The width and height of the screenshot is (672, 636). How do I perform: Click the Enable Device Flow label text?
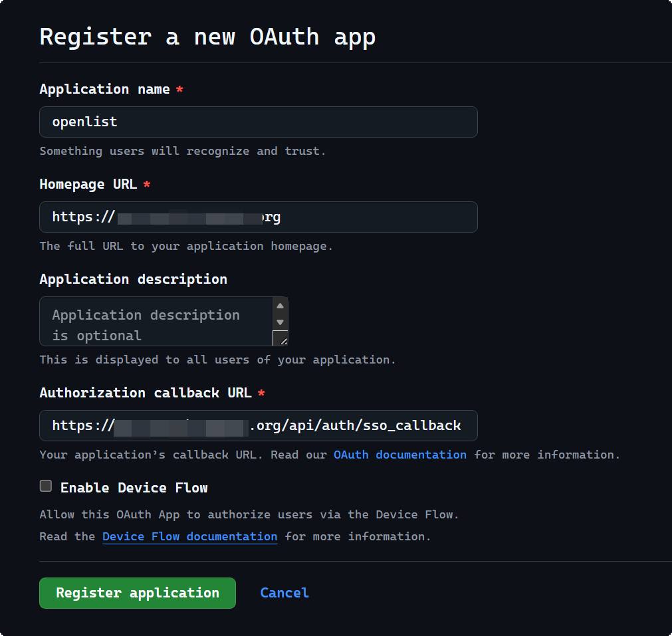132,487
